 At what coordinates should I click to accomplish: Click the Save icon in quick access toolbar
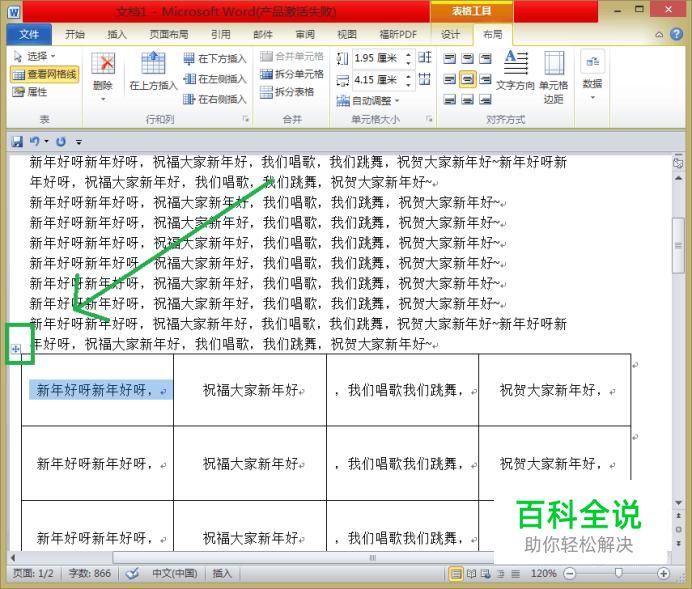coord(17,142)
